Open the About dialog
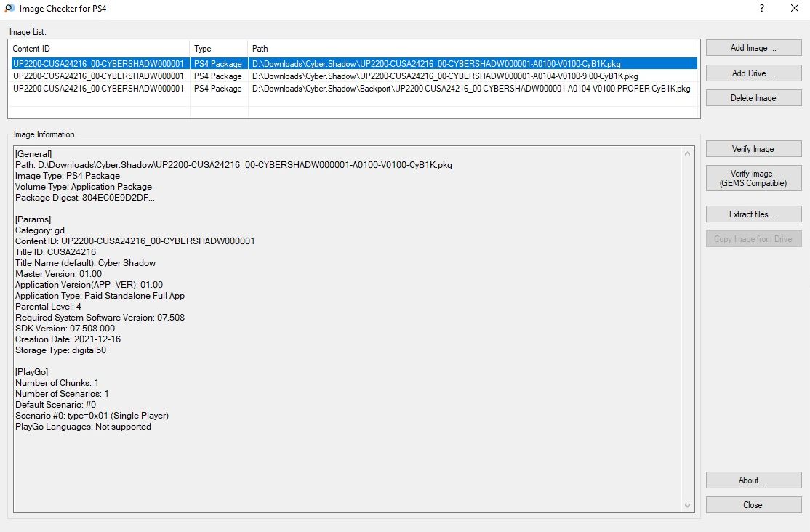 [753, 480]
